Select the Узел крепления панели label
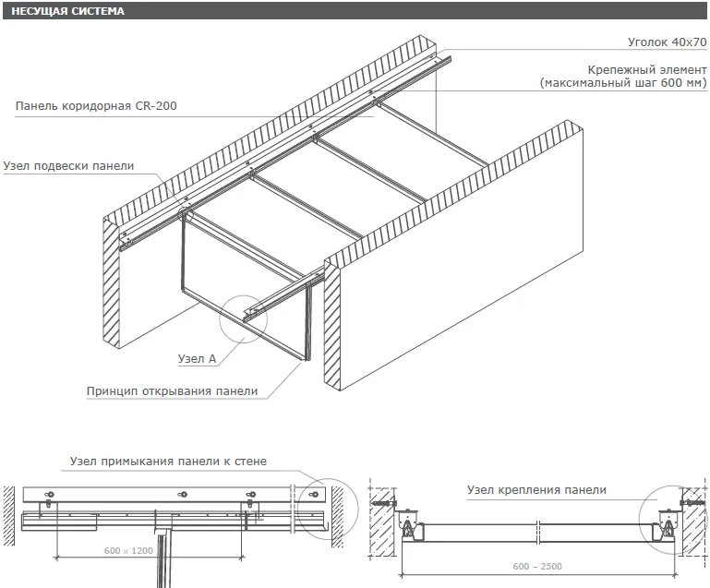Screen dimensions: 710x588 click(x=536, y=490)
